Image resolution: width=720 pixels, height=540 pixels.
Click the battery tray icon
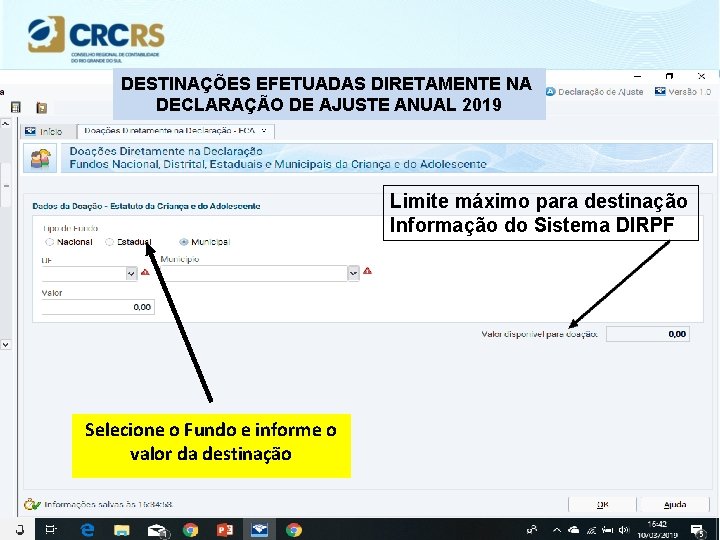coord(608,530)
